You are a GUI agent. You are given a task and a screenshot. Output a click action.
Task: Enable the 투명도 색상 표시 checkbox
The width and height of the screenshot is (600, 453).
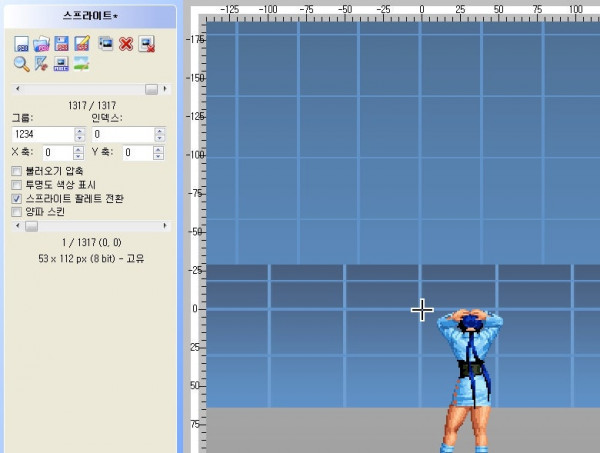pos(16,185)
